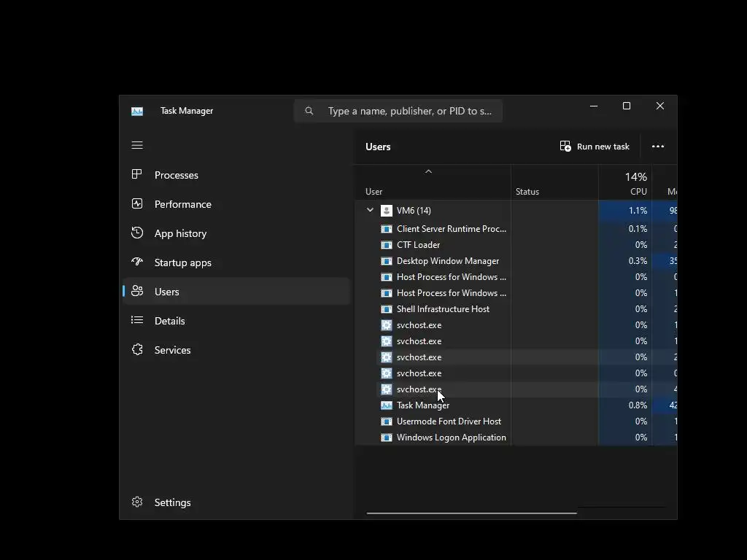
Task: Select Windows Logon Application text
Action: [x=451, y=437]
